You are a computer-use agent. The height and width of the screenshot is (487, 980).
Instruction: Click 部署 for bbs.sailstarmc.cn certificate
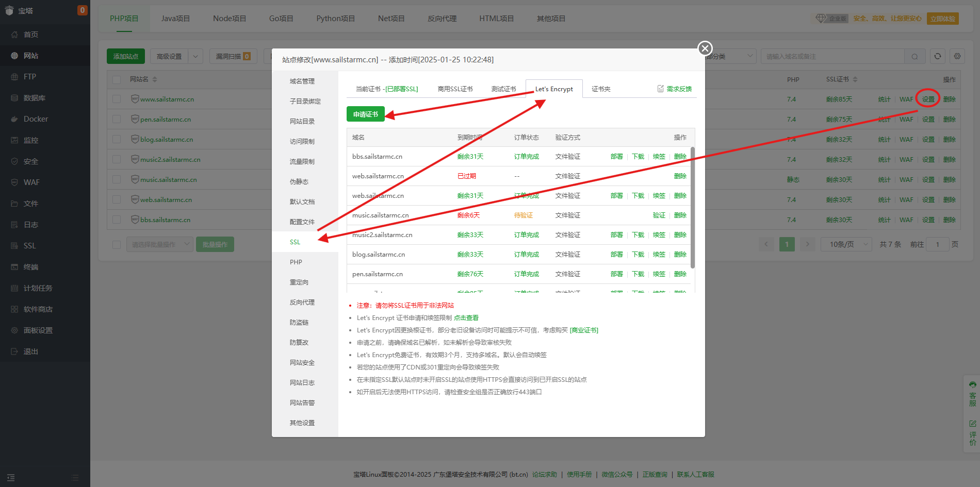[x=617, y=157]
